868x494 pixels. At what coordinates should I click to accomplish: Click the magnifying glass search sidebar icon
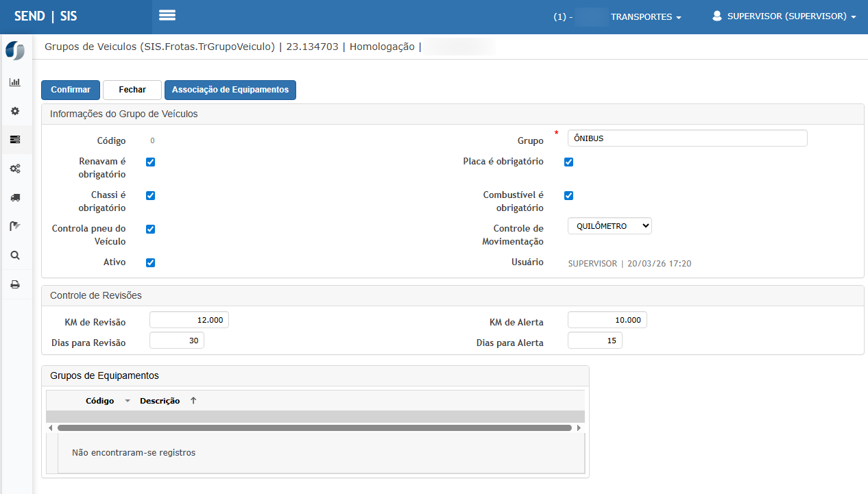pos(14,255)
